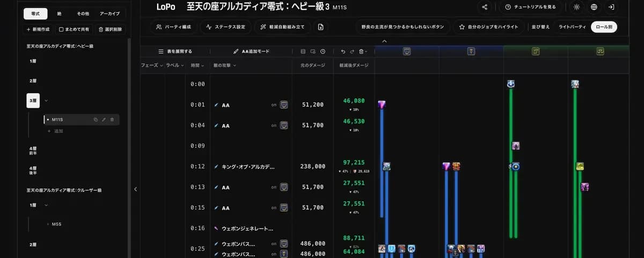Select ライトパーティ sort option
644x258 pixels.
click(x=572, y=27)
